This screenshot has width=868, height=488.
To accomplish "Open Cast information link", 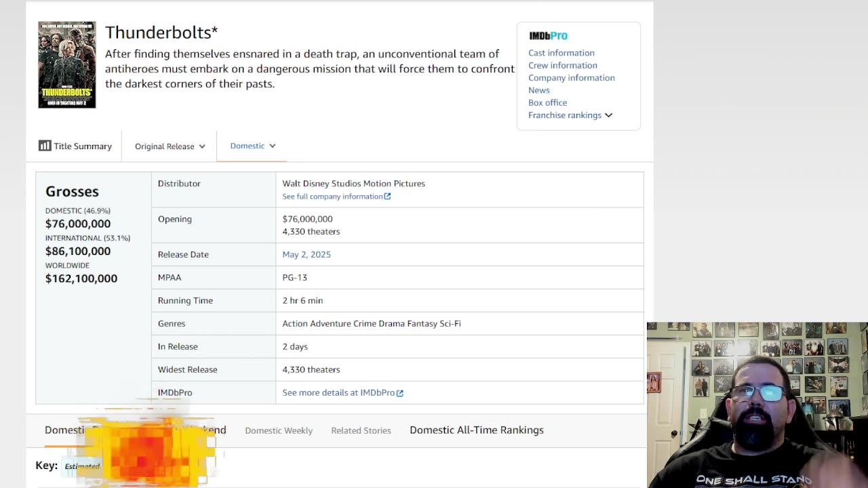I will coord(561,53).
